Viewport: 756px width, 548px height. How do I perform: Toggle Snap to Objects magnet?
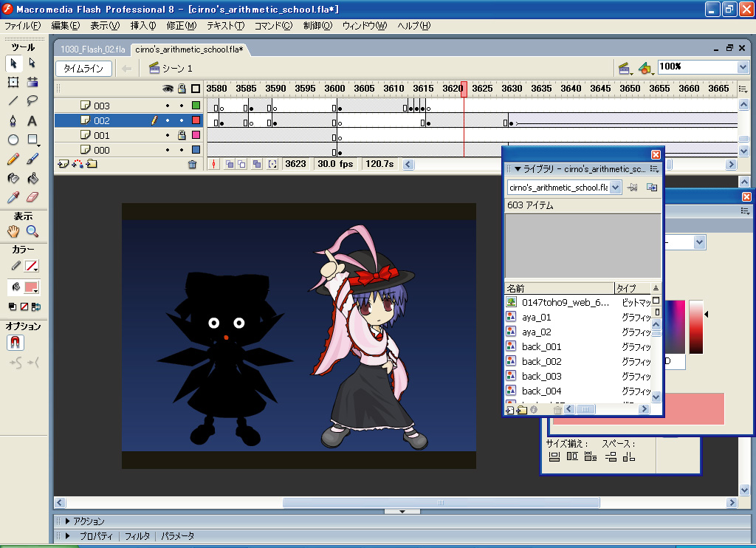[15, 343]
